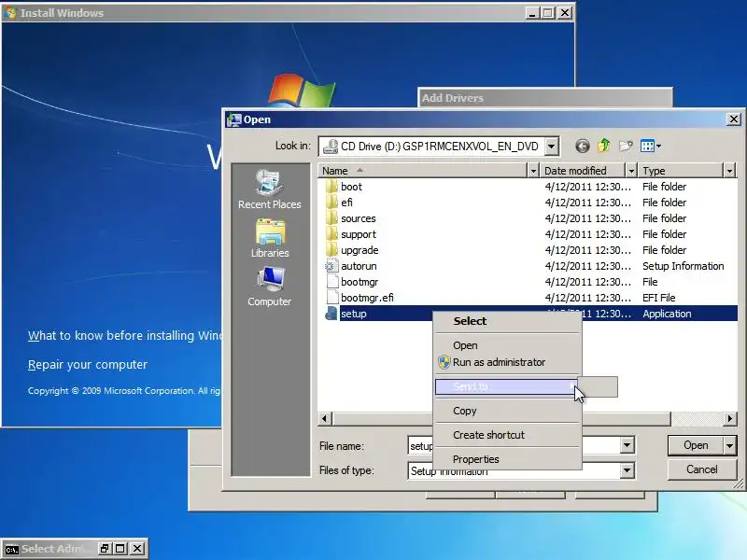747x560 pixels.
Task: Click the Open button in the dialog
Action: (696, 446)
